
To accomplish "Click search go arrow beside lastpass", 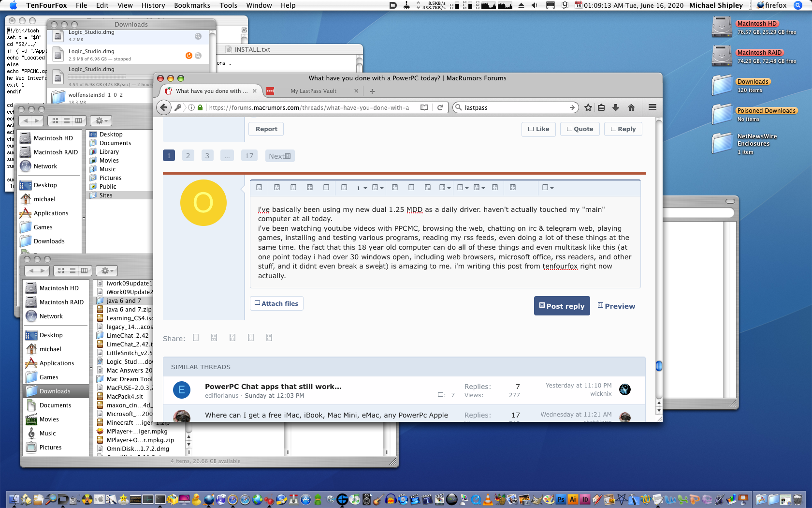I will tap(572, 107).
